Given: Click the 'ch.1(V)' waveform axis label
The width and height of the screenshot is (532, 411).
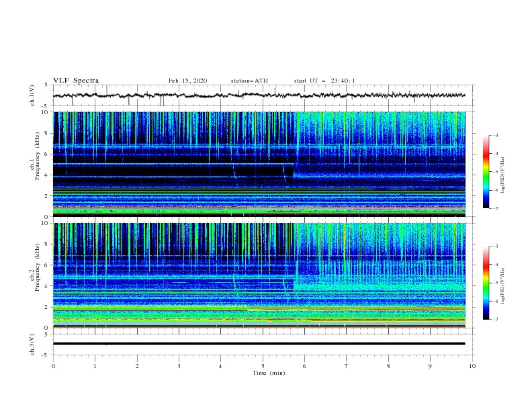Looking at the screenshot, I should [32, 95].
